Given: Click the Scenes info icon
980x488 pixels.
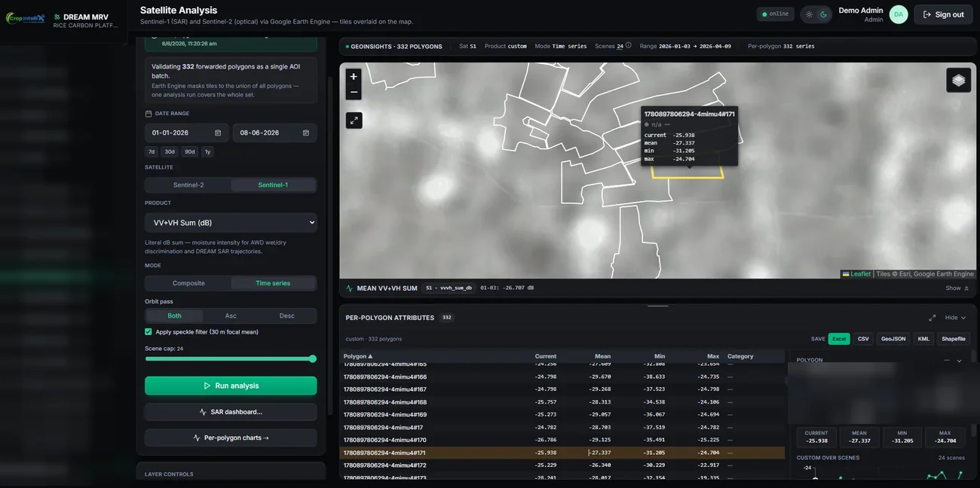Looking at the screenshot, I should pos(629,45).
